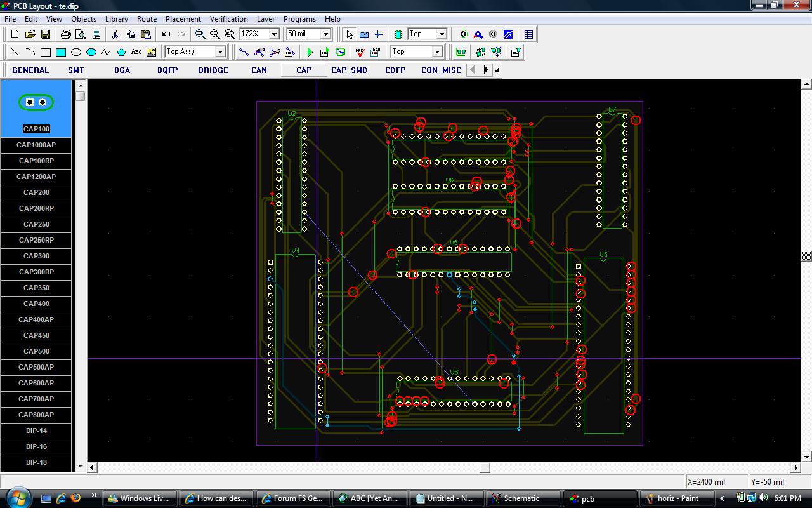Run the DRC check icon
Screen dimensions: 812x508
pyautogui.click(x=360, y=52)
